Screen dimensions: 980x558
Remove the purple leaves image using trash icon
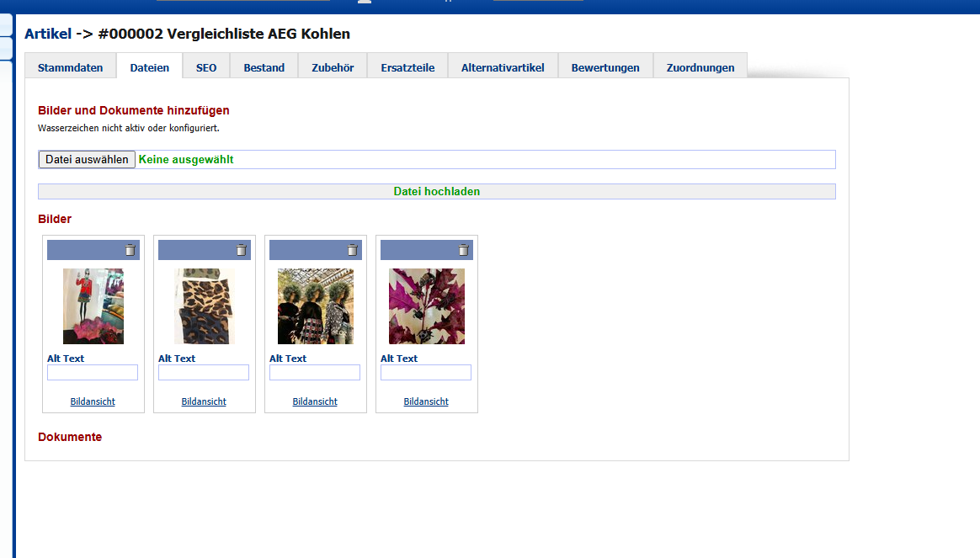[463, 250]
